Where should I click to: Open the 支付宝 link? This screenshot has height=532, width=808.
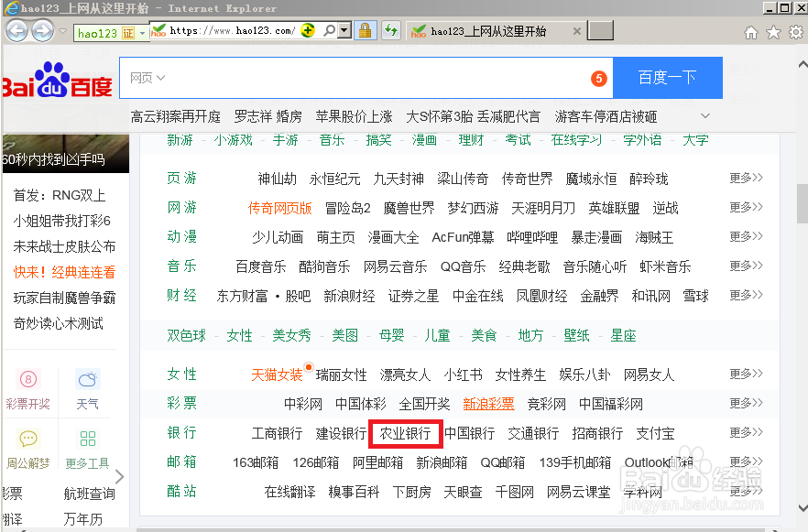656,434
